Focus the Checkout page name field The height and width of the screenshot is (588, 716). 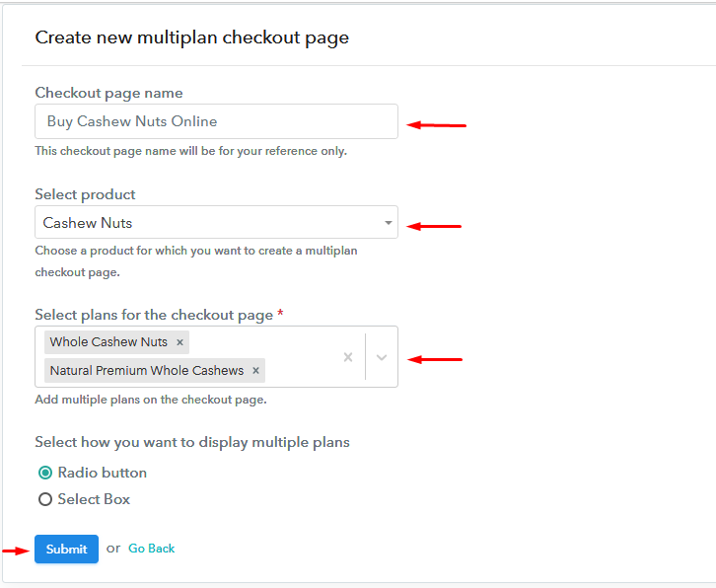(x=216, y=121)
